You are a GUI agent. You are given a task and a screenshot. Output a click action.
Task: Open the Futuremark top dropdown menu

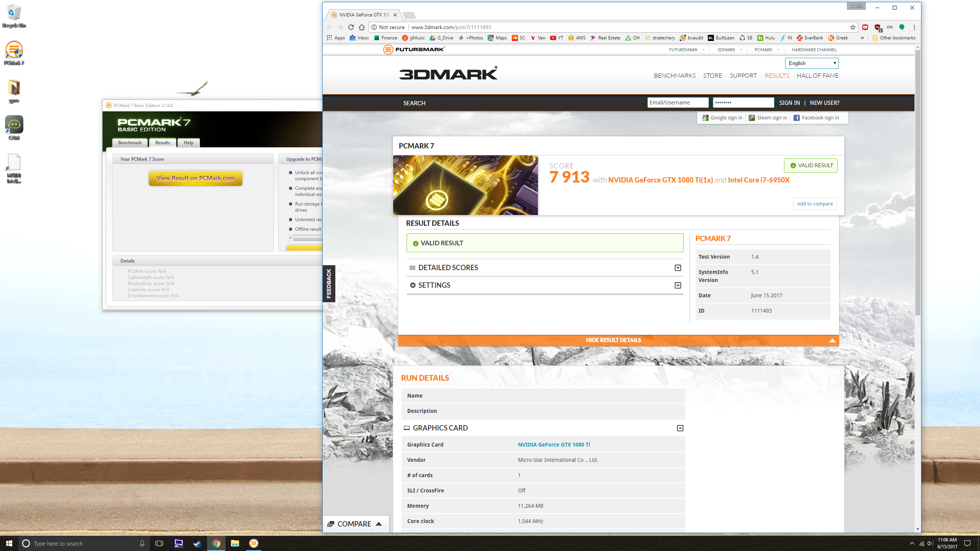pos(687,50)
